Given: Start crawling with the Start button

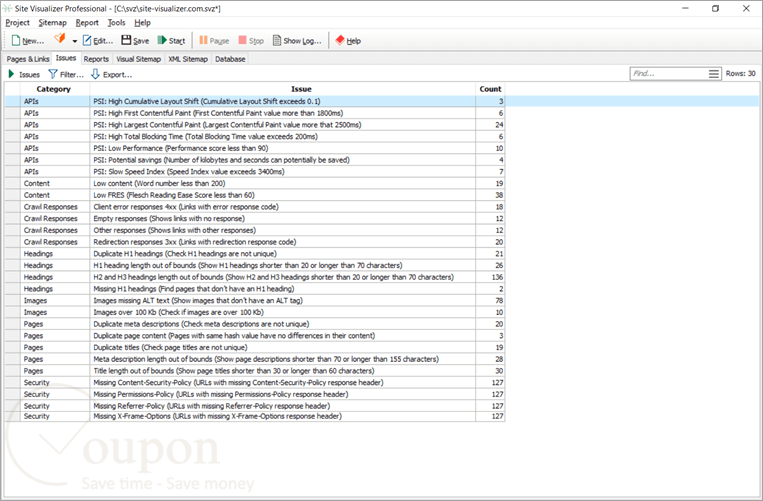Looking at the screenshot, I should (171, 41).
